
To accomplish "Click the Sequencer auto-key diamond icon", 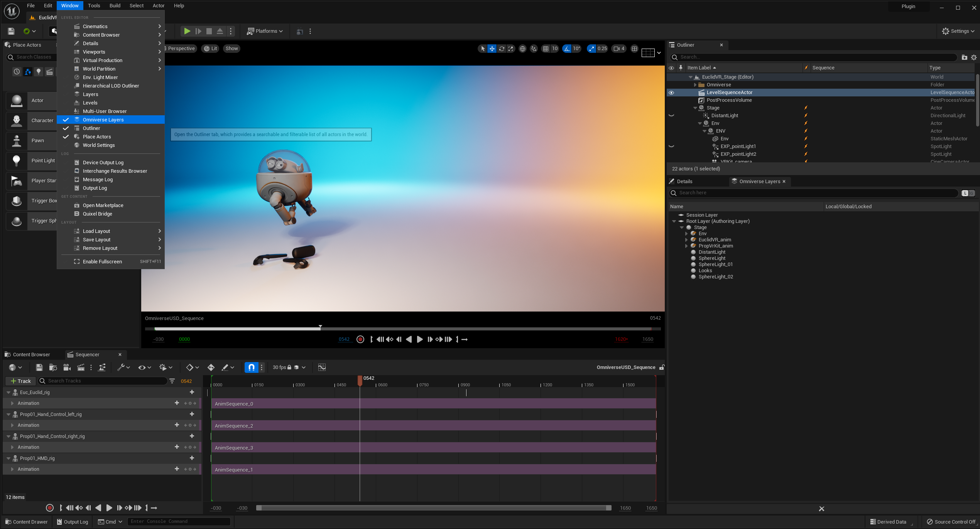I will coord(211,367).
